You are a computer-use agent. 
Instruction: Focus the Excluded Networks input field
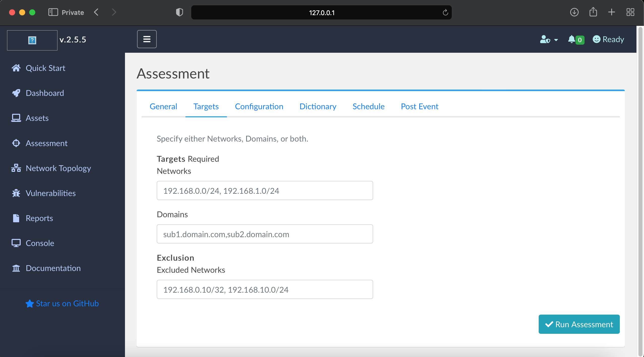(x=265, y=290)
